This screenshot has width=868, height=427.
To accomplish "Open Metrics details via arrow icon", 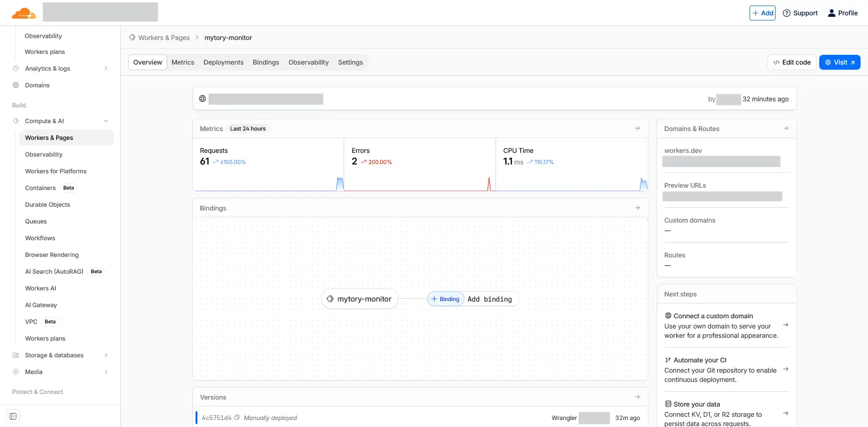I will pos(637,128).
